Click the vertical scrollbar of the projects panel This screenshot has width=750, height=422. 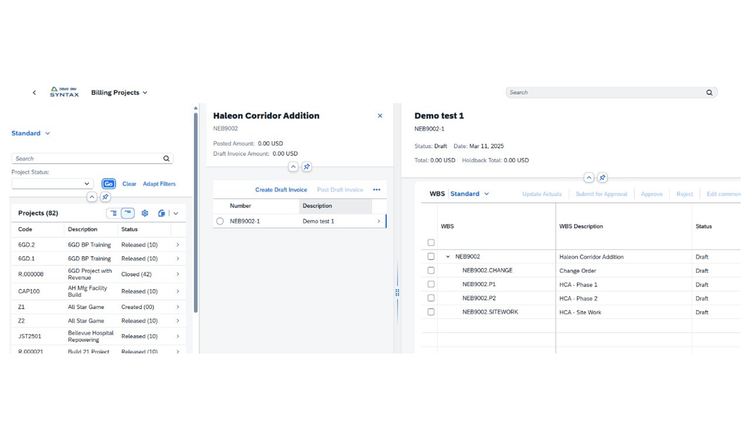pos(196,211)
